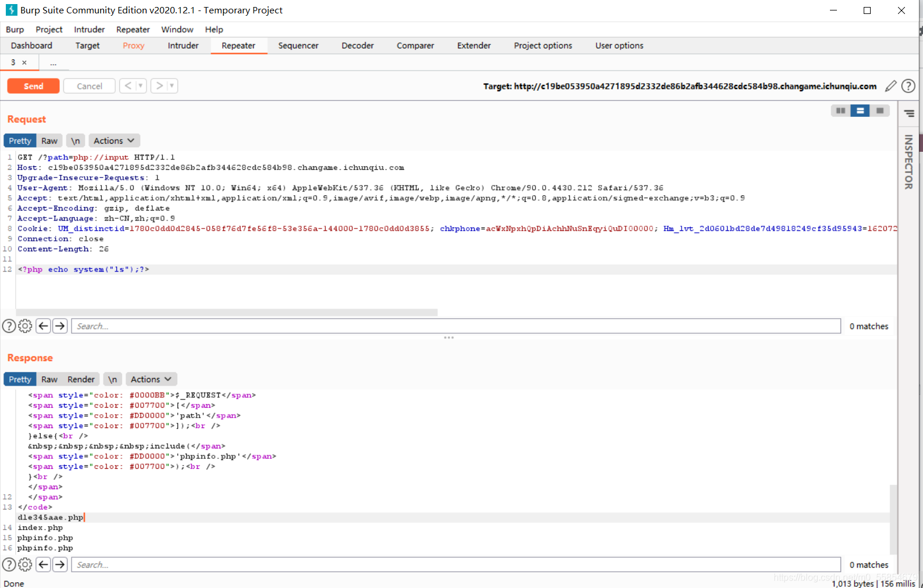Viewport: 923px width, 588px height.
Task: Switch to the Intruder tool tab
Action: pyautogui.click(x=183, y=45)
